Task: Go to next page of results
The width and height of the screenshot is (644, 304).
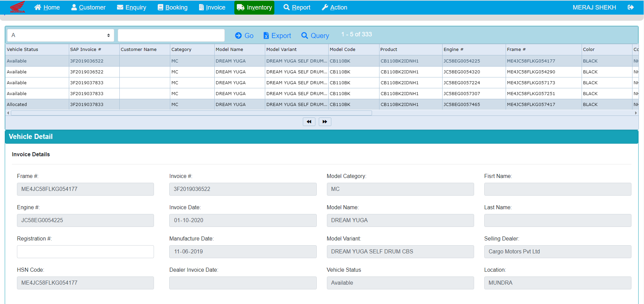Action: pyautogui.click(x=325, y=122)
